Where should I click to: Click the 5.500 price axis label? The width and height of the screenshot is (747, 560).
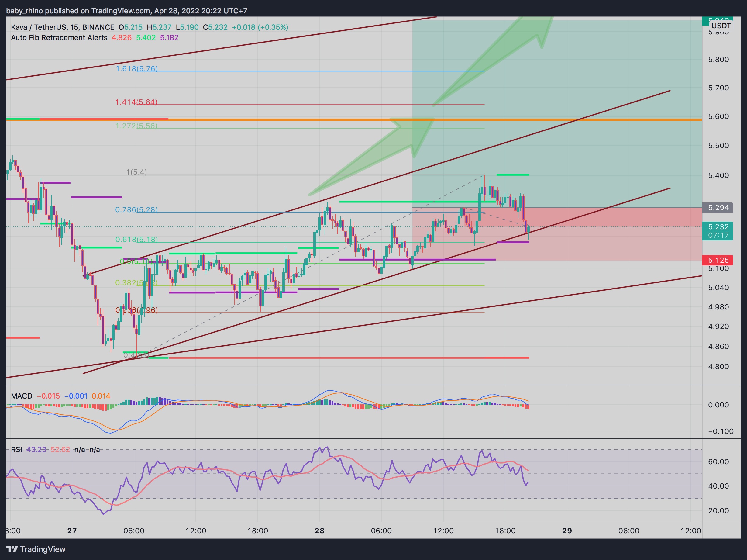pyautogui.click(x=719, y=146)
